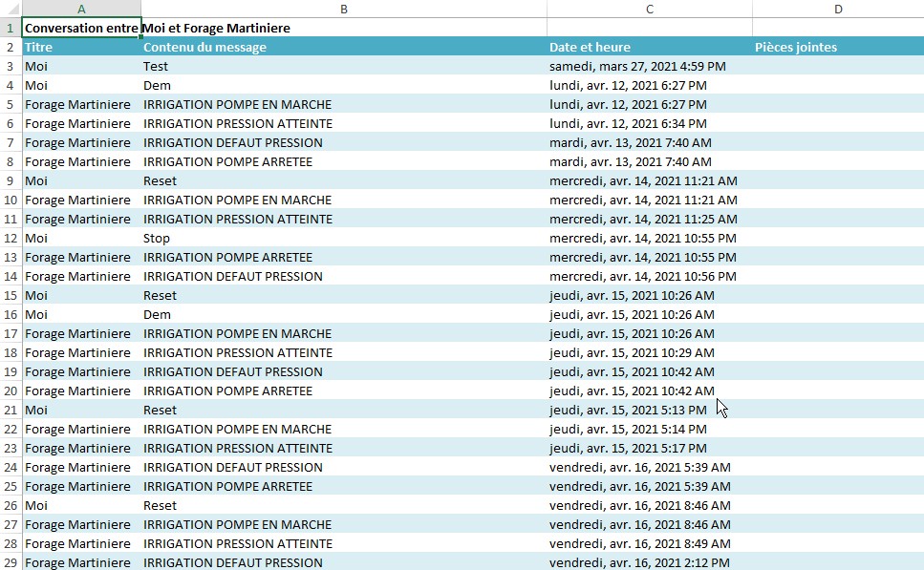The image size is (924, 570).
Task: Click the 'Date et heure' header cell
Action: point(650,47)
